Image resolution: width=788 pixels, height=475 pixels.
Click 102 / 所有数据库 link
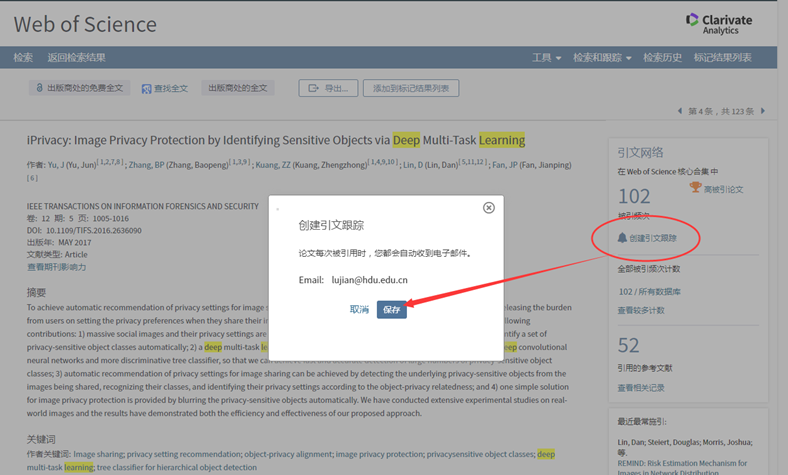coord(649,292)
